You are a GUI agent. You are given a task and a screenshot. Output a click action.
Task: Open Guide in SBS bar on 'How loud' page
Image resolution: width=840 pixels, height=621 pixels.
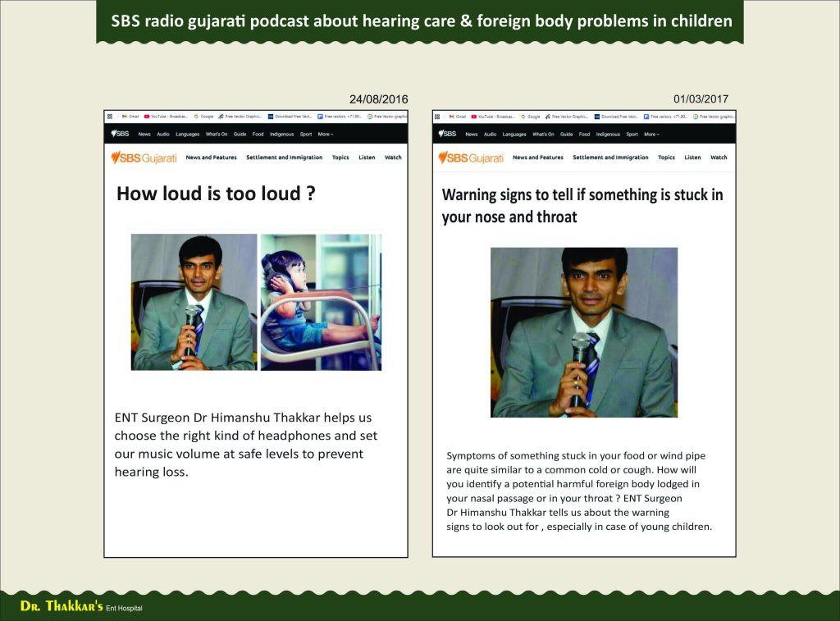click(240, 135)
